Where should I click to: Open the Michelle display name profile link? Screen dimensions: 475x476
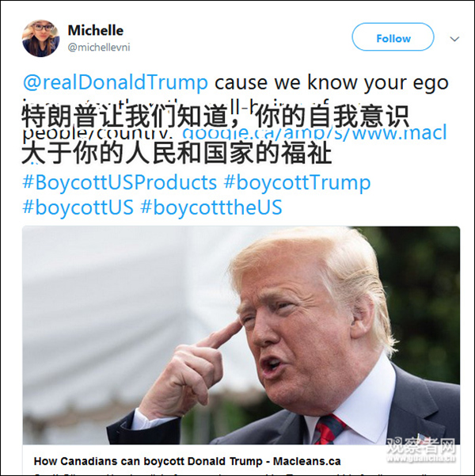pos(95,30)
